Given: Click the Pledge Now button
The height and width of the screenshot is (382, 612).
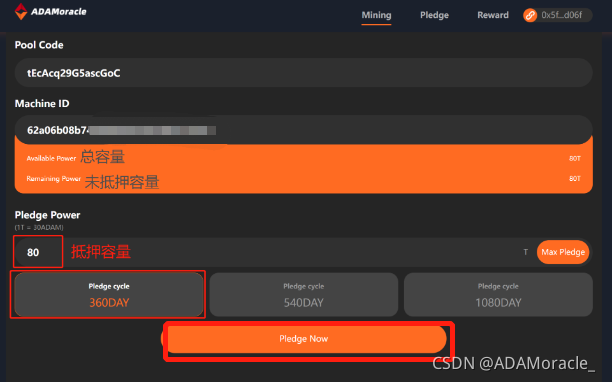Looking at the screenshot, I should [304, 339].
